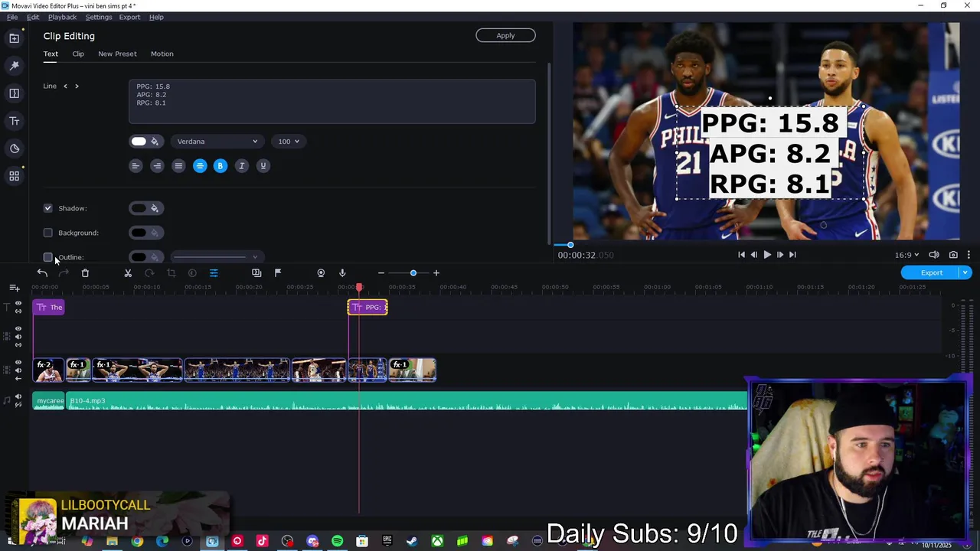Add a marker with the flag icon
This screenshot has height=551, width=980.
278,273
